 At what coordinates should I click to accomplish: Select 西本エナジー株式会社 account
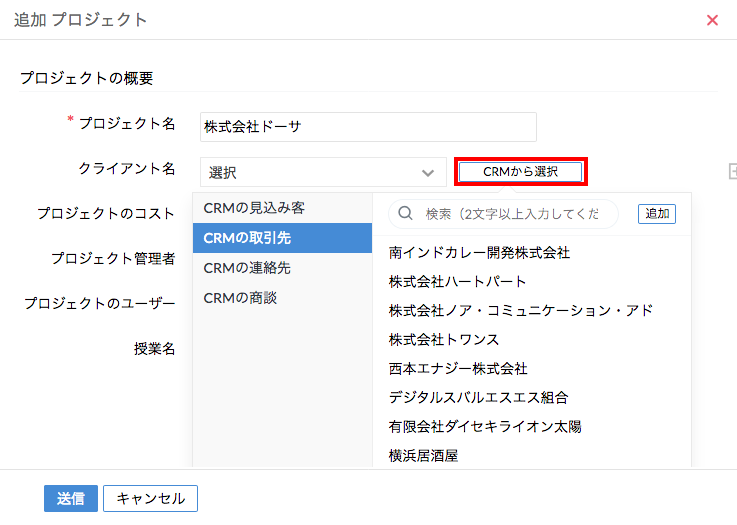(458, 369)
